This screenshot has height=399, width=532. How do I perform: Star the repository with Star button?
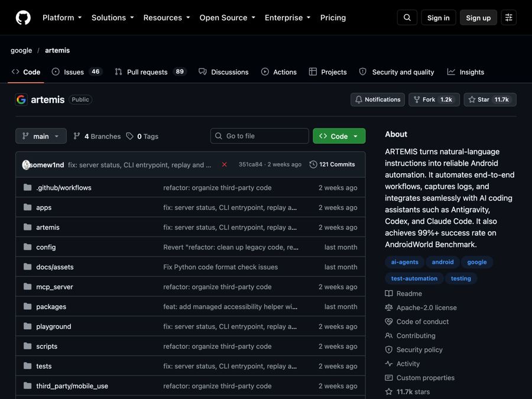[x=490, y=99]
